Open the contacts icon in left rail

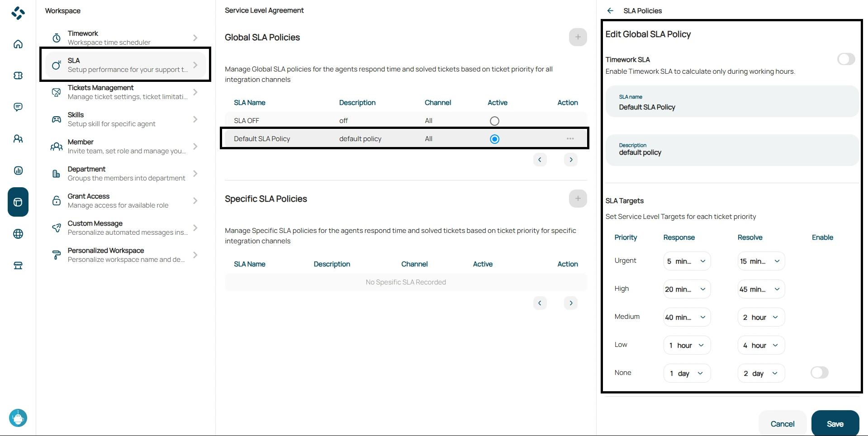[18, 139]
